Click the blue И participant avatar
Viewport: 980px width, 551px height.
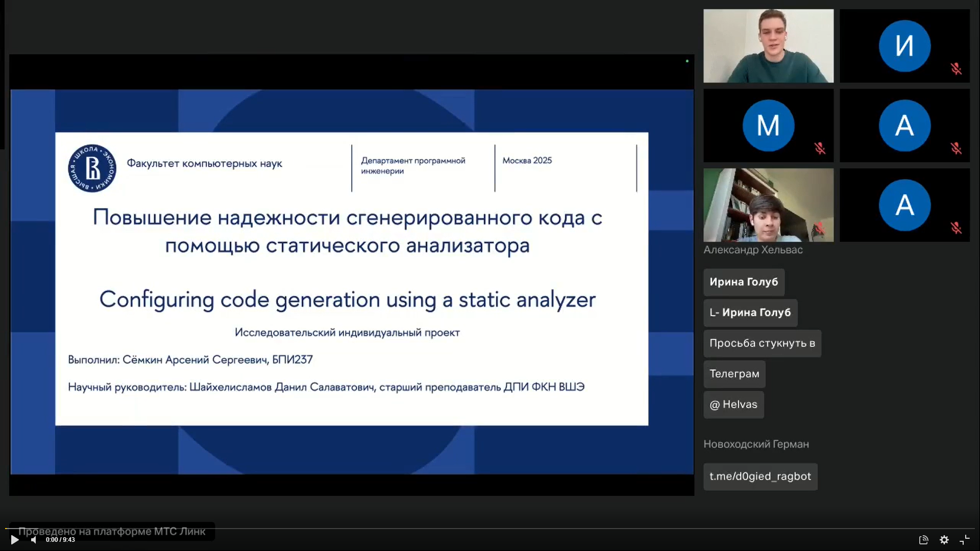pos(904,46)
